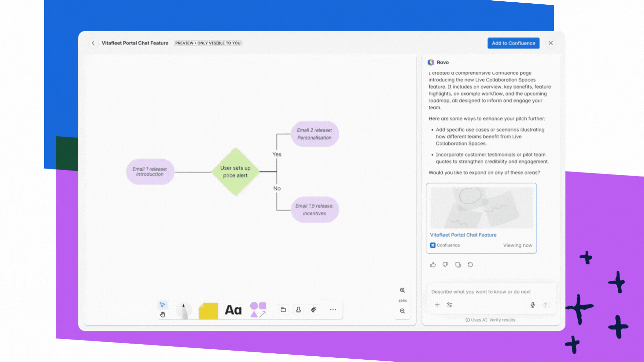Image resolution: width=644 pixels, height=362 pixels.
Task: Open the shapes and connectors tool
Action: click(258, 310)
